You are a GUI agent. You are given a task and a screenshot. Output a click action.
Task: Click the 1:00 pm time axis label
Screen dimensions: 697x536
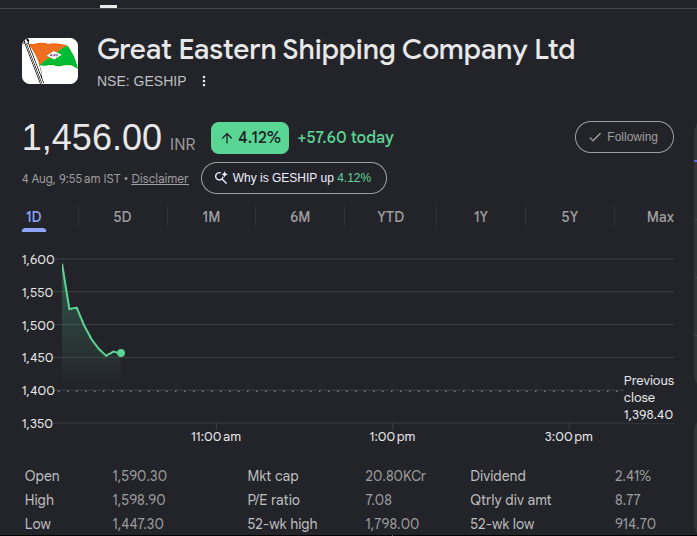[x=392, y=437]
